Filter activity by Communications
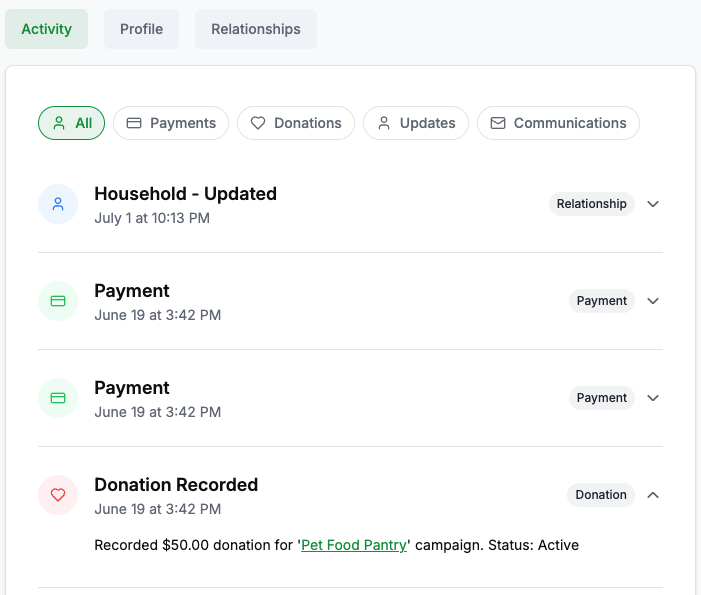Image resolution: width=701 pixels, height=595 pixels. [558, 123]
